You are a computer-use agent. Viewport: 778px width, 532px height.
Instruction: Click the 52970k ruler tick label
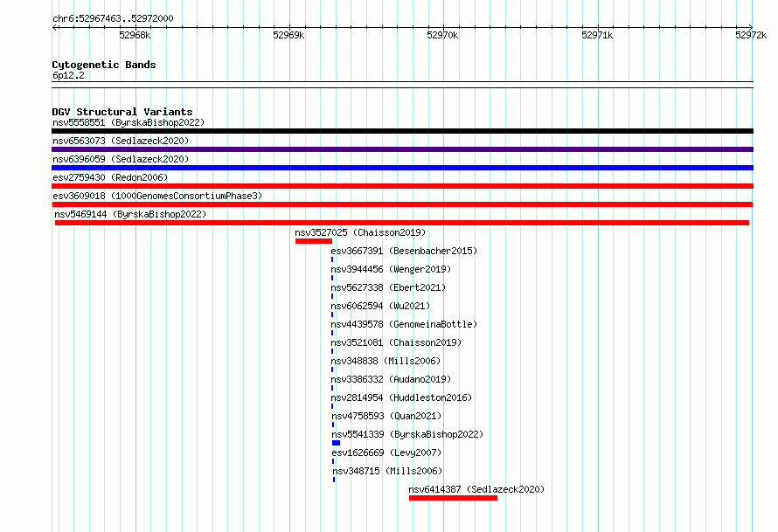coord(442,35)
